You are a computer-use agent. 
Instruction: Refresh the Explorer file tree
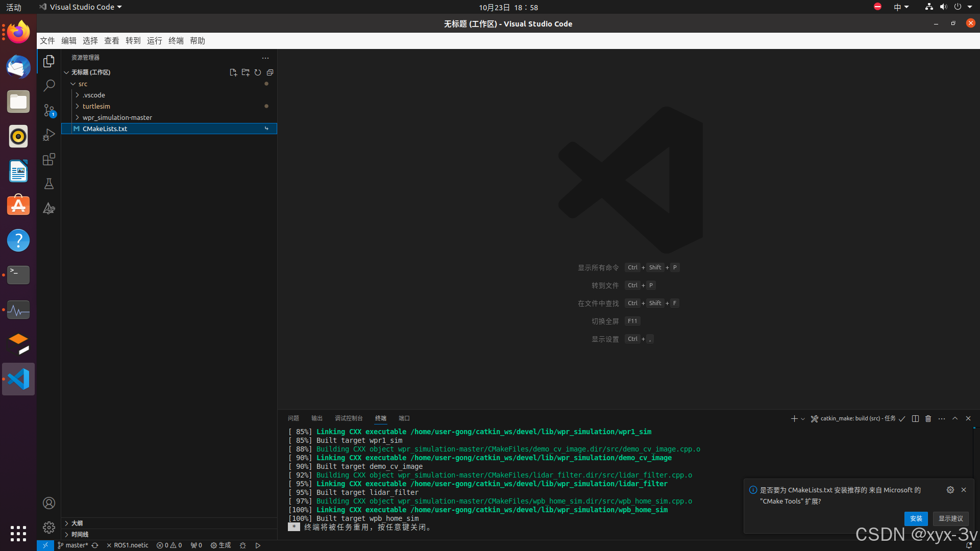[x=258, y=72]
